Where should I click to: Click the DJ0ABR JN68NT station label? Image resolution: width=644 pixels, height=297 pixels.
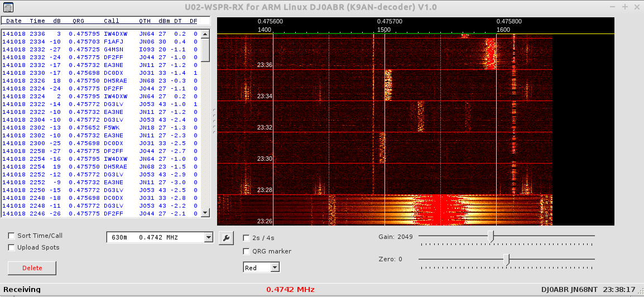tap(569, 290)
